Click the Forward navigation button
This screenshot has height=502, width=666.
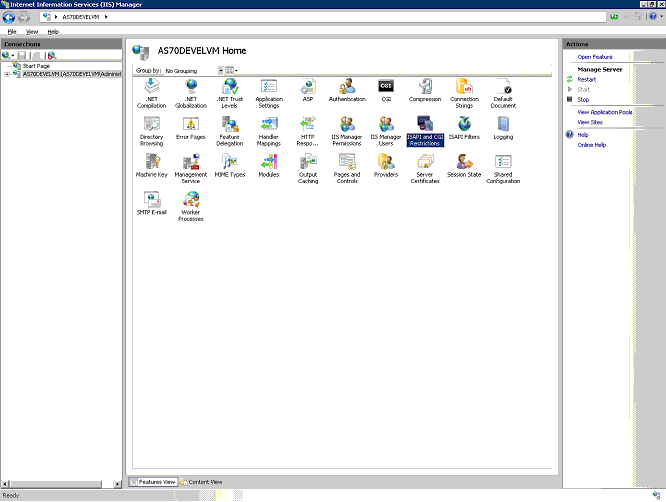pos(24,17)
